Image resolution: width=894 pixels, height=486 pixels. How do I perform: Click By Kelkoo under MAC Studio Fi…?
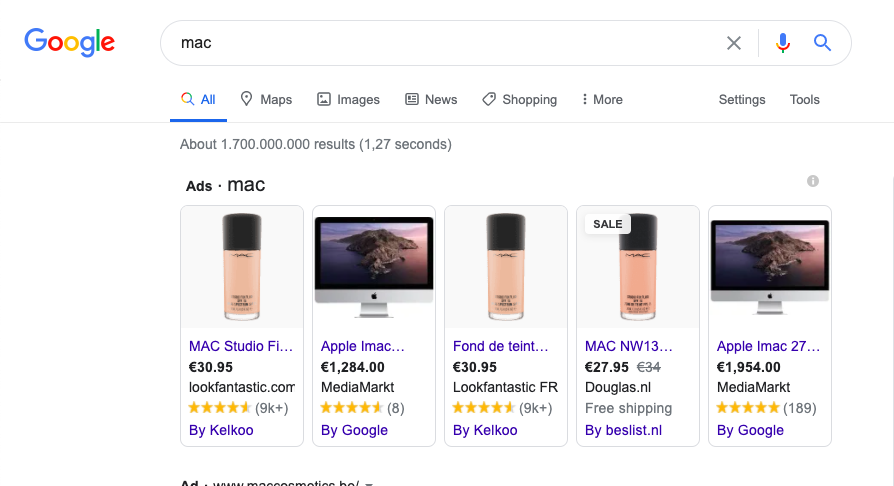click(221, 430)
